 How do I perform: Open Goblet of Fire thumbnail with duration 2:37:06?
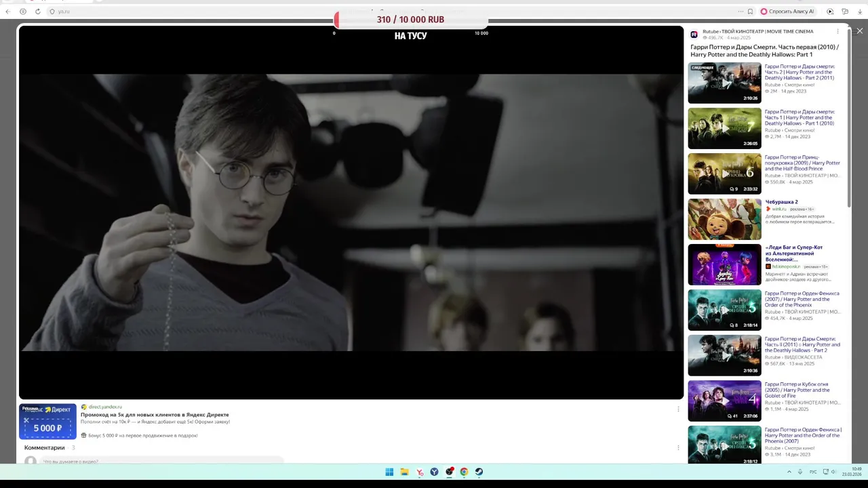point(724,401)
